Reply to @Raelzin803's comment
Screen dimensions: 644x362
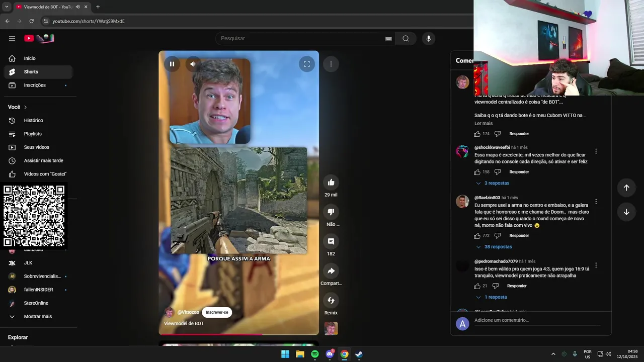(519, 236)
